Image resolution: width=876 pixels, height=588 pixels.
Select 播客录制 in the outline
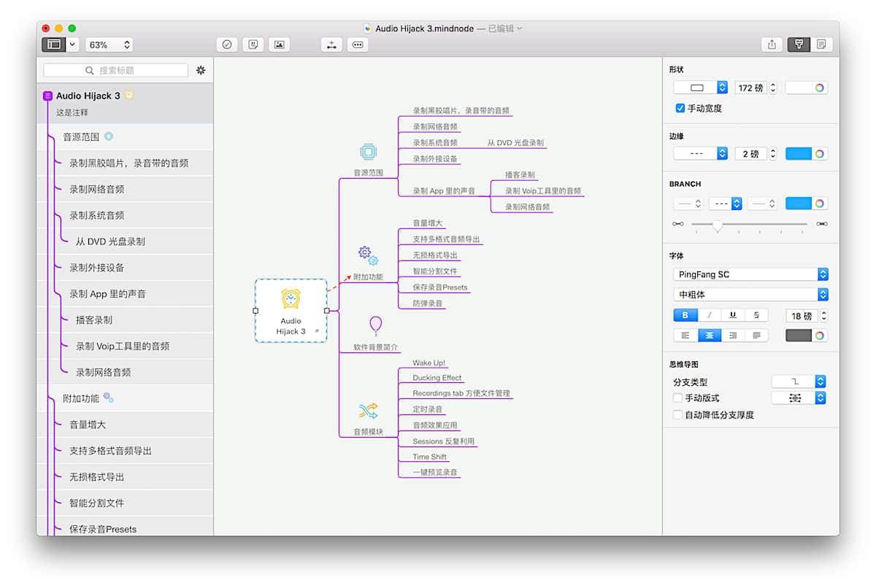point(94,320)
